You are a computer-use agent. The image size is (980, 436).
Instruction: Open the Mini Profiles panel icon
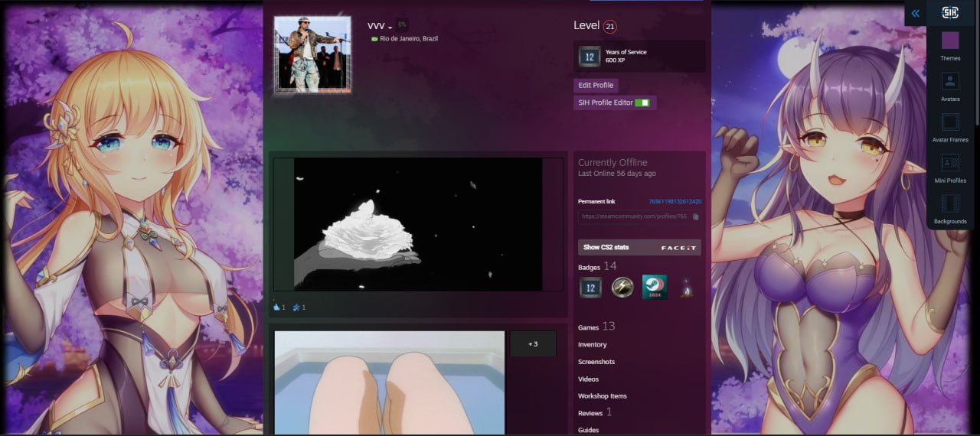[x=950, y=163]
